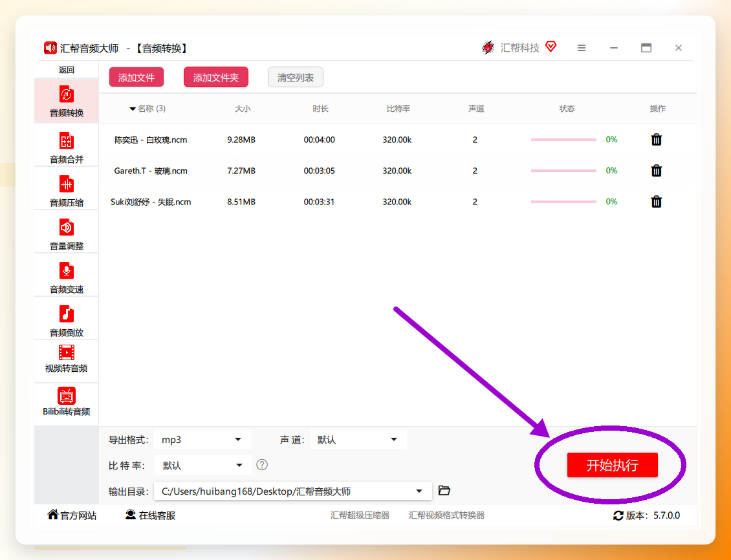Close the 汇帮音频大师 window

point(679,47)
